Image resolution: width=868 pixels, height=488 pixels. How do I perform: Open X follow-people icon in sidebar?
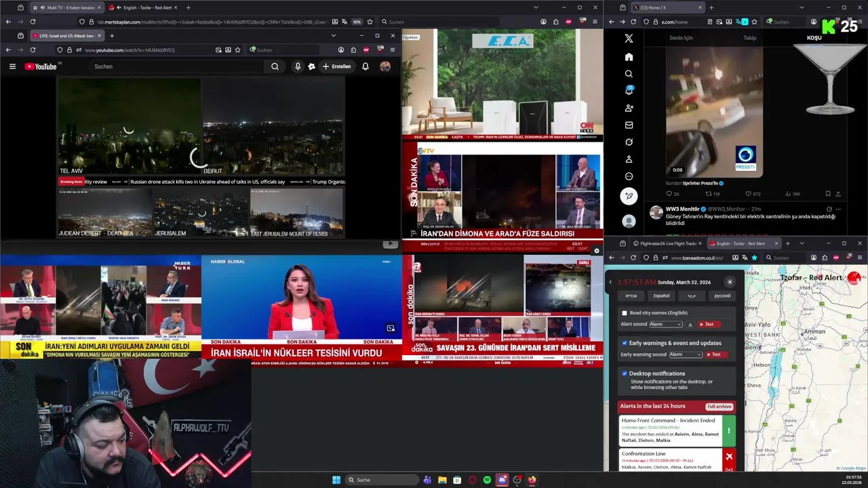[629, 108]
